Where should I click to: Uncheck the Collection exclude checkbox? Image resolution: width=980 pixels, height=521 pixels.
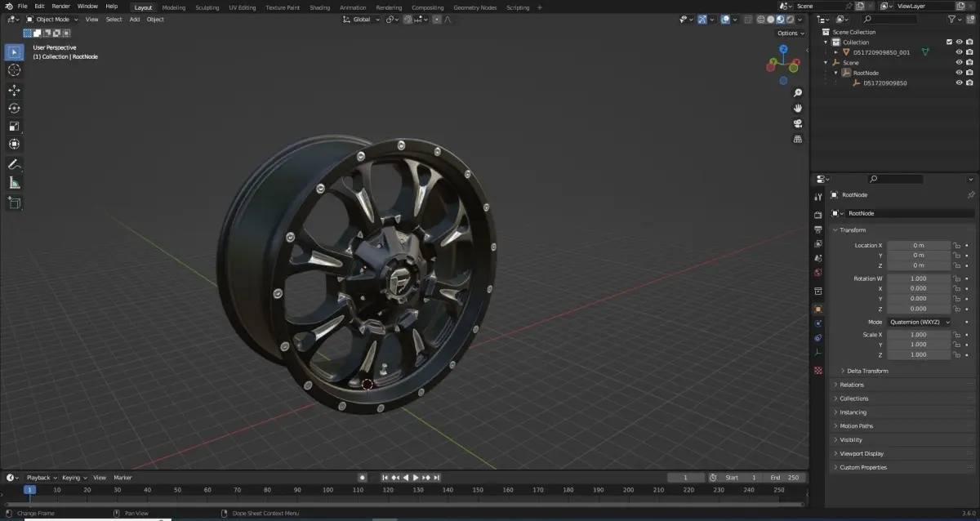click(949, 42)
